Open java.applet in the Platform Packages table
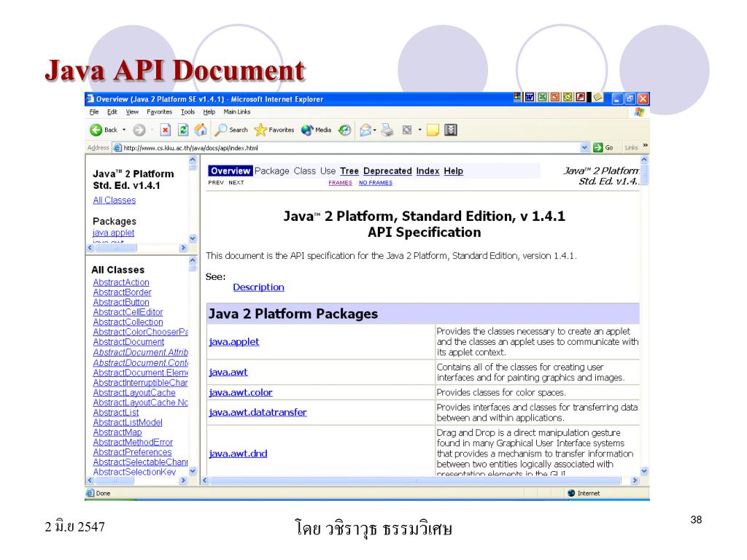 click(x=234, y=342)
